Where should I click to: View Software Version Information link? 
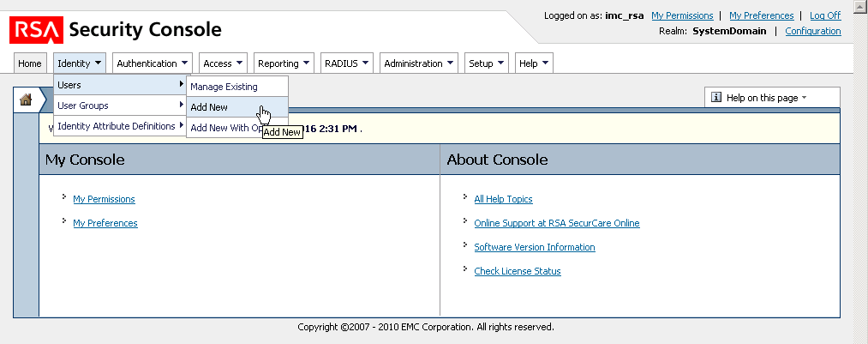(x=535, y=247)
